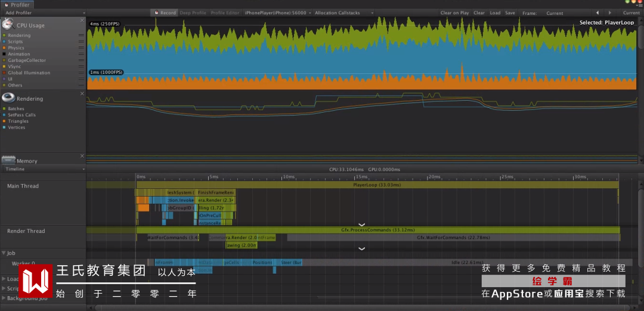Click the reorder handle beside Global Illumination
644x311 pixels.
tap(81, 73)
